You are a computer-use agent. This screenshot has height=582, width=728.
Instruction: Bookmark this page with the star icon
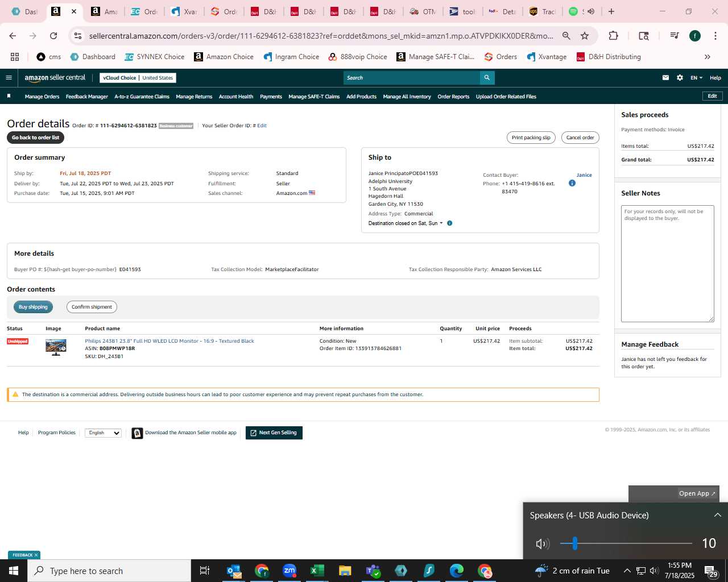tap(585, 36)
